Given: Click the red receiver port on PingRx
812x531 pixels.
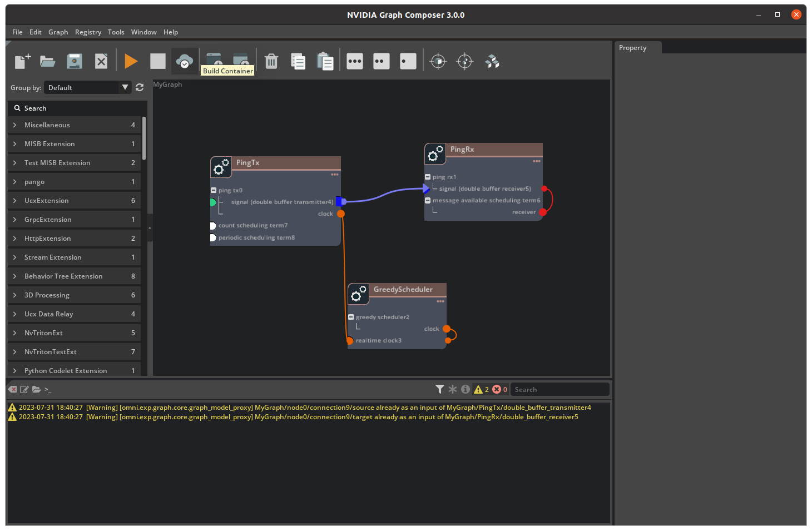Looking at the screenshot, I should 543,212.
